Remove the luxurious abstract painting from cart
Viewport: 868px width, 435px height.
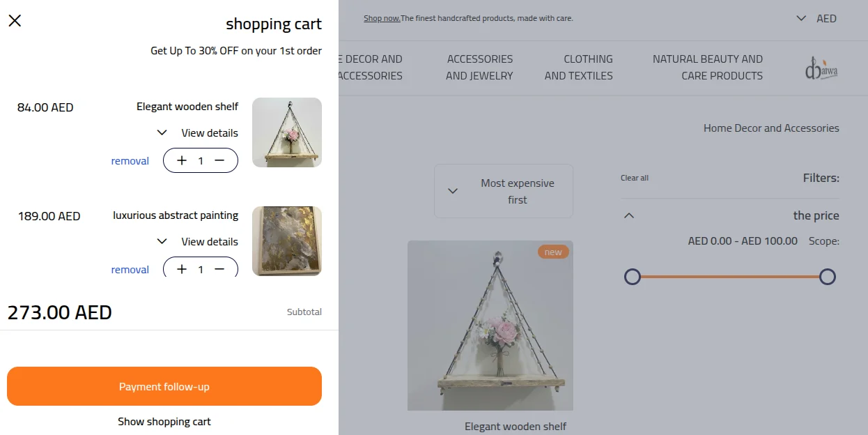(x=130, y=269)
